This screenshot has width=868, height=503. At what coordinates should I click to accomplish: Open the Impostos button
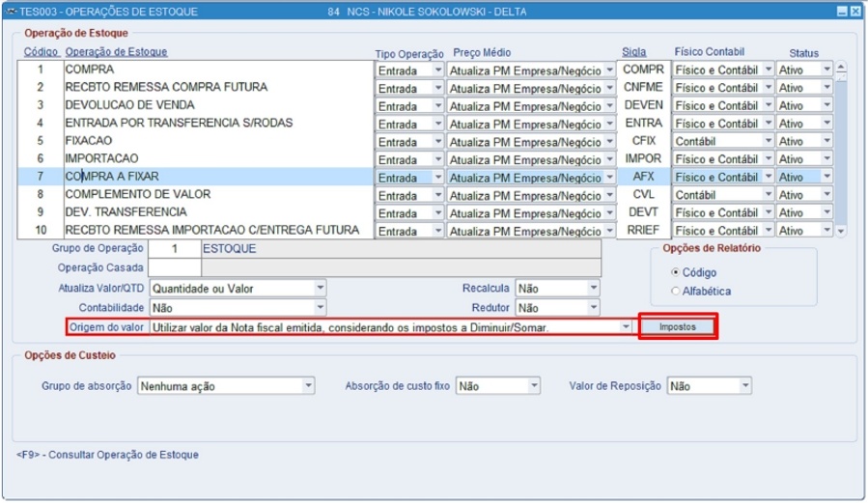[678, 327]
